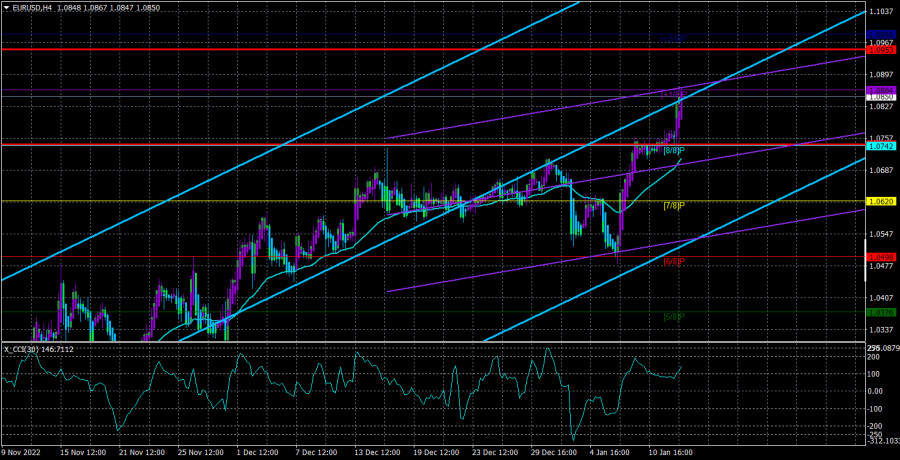Click the red 1.0498 price tag
Viewport: 900px width, 460px height.
pyautogui.click(x=880, y=257)
